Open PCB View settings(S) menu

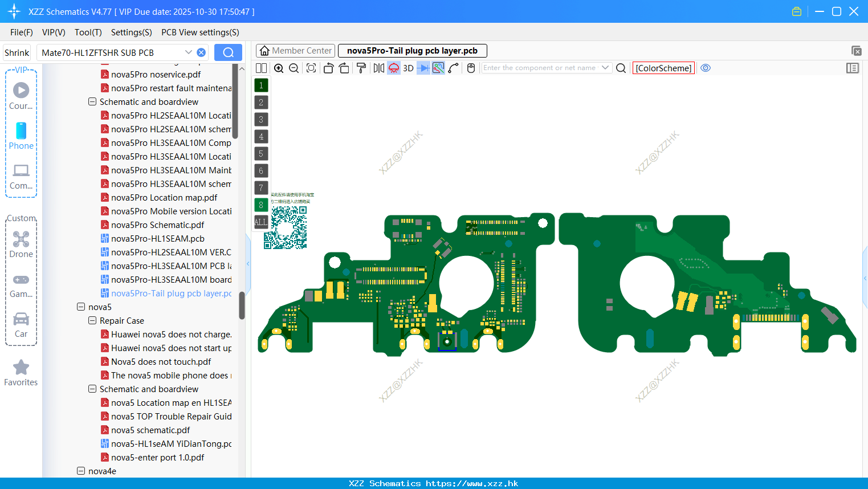(x=200, y=32)
